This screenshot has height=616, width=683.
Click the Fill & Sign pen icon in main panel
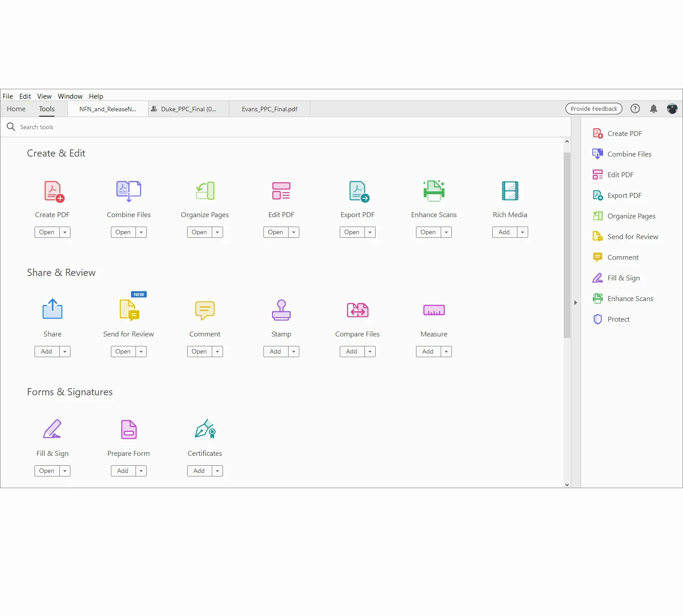[53, 429]
